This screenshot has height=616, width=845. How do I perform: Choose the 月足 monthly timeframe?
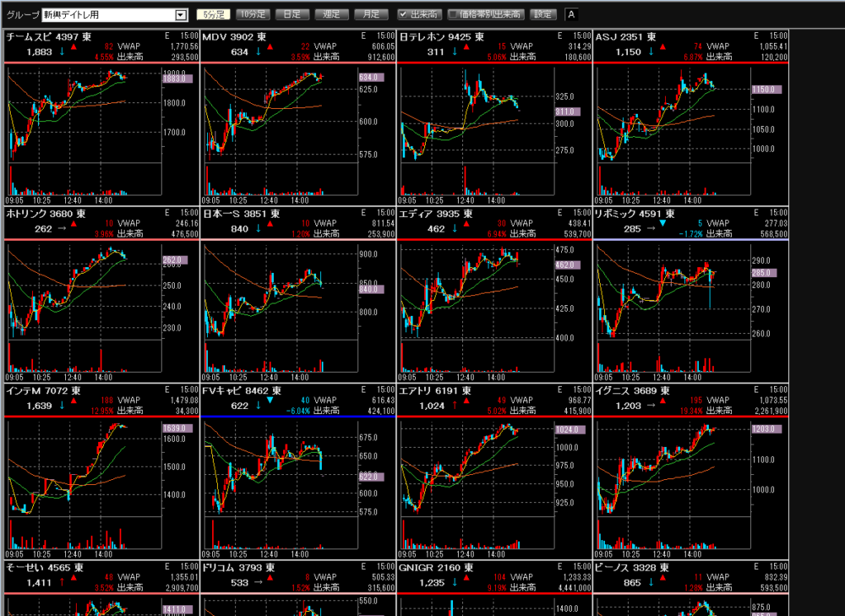tap(371, 14)
